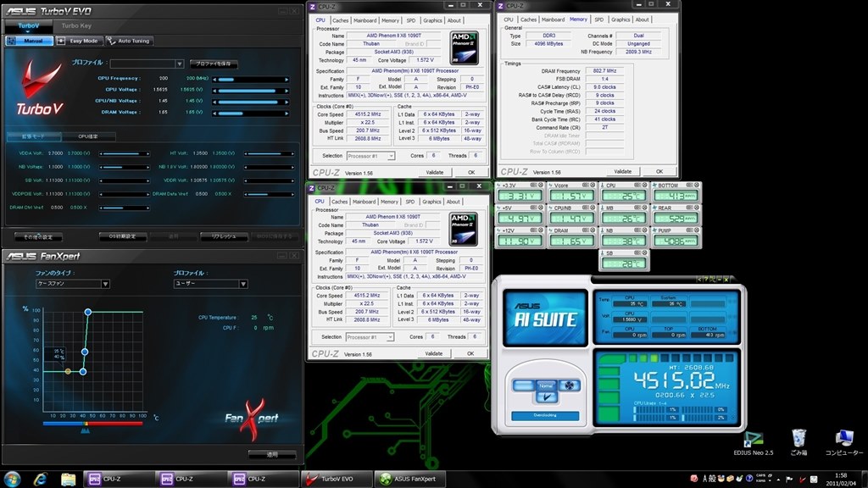
Task: Click the temperature bar marker below FanXpert graph
Action: [x=86, y=429]
